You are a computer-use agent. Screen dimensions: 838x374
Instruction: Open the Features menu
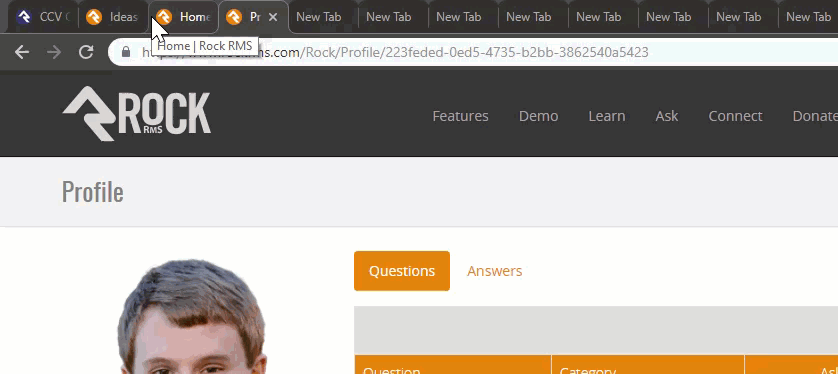click(x=460, y=116)
